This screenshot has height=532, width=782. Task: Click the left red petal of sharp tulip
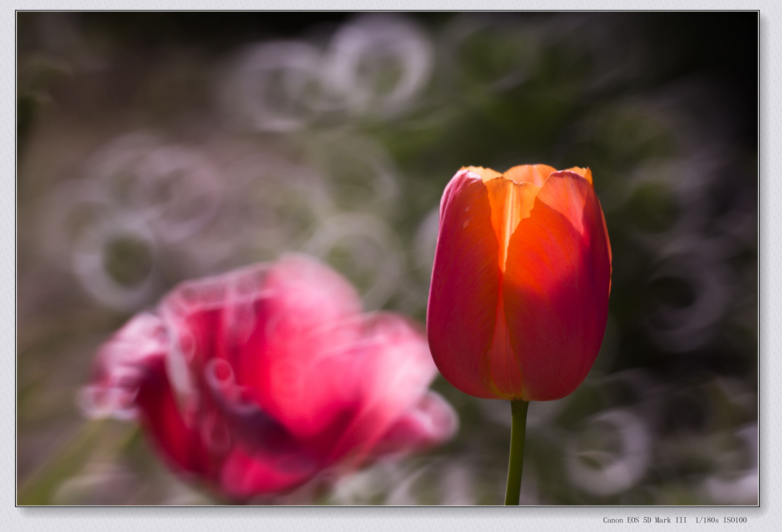tap(461, 286)
